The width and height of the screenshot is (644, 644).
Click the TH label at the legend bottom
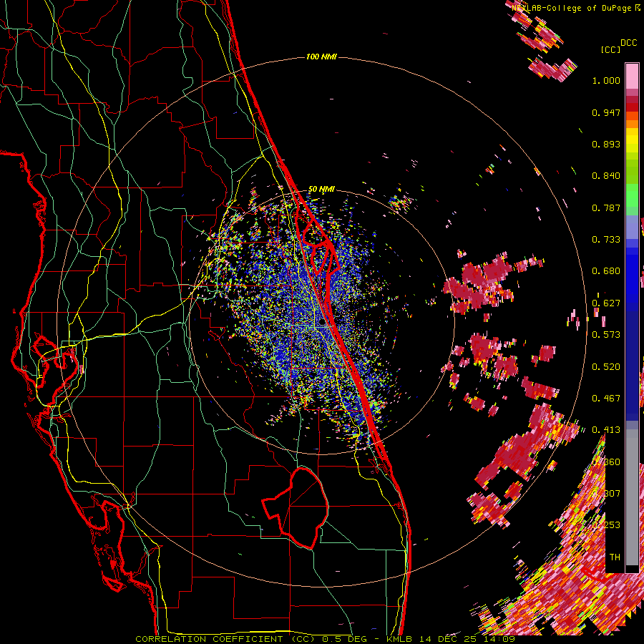coord(615,557)
